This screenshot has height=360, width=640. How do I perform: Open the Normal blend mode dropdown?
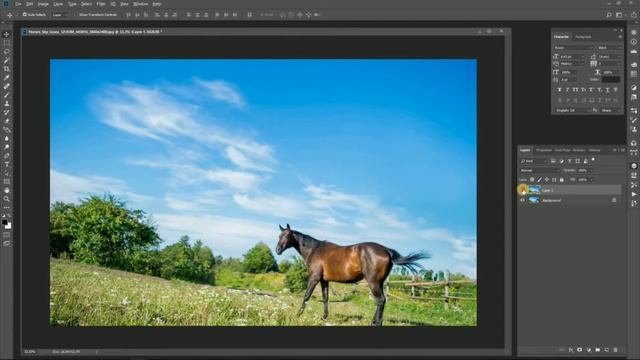[x=540, y=170]
